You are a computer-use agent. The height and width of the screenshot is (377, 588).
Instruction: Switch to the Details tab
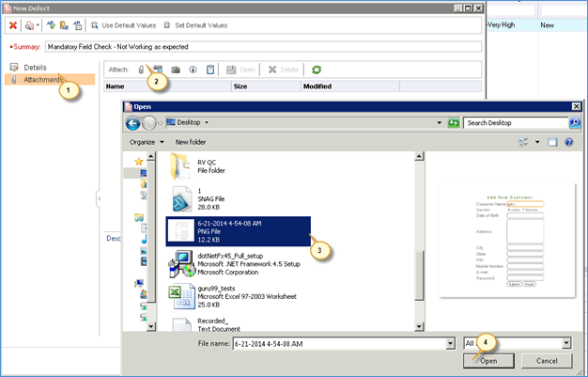(36, 68)
